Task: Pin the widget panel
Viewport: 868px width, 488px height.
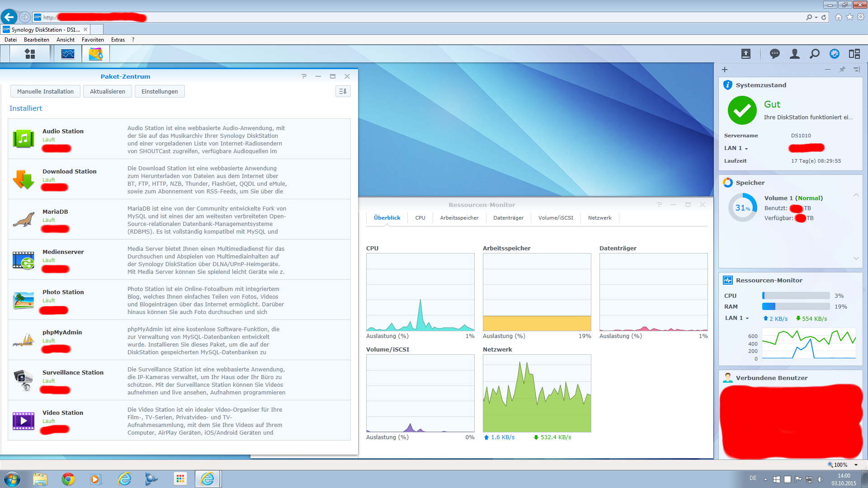Action: point(842,70)
